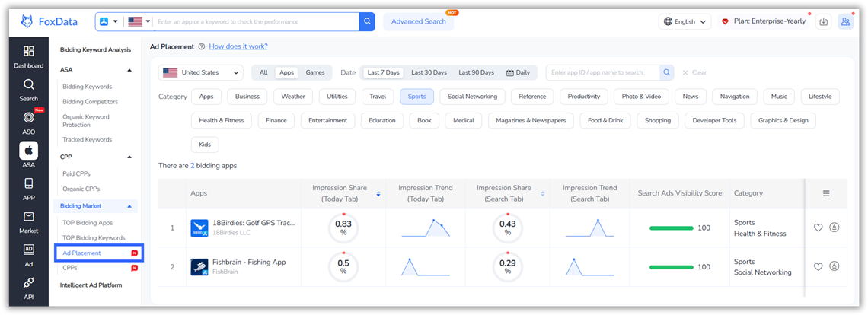
Task: Open the US flag country dropdown in top bar
Action: 139,21
